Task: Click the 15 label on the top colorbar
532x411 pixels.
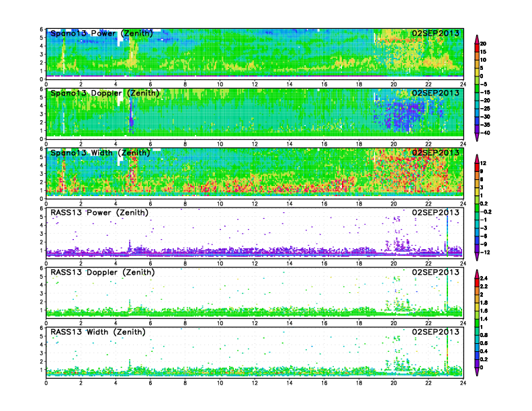Action: [483, 52]
